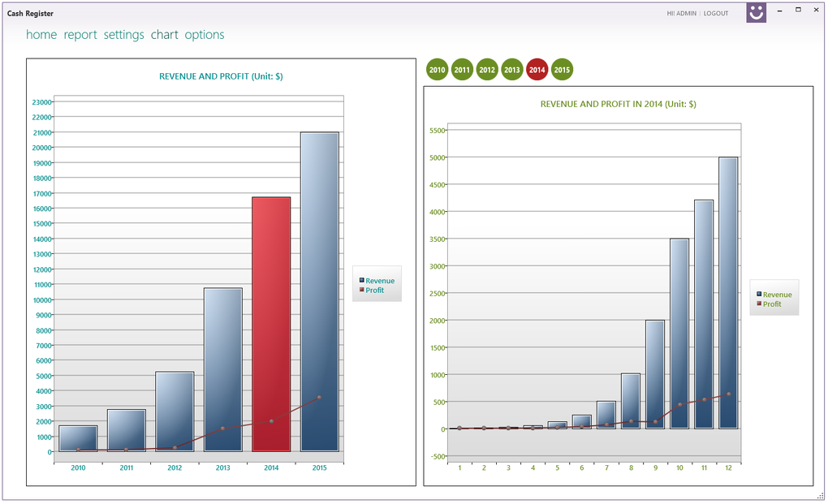Pick the 2015 year circle button
828x504 pixels.
click(562, 70)
